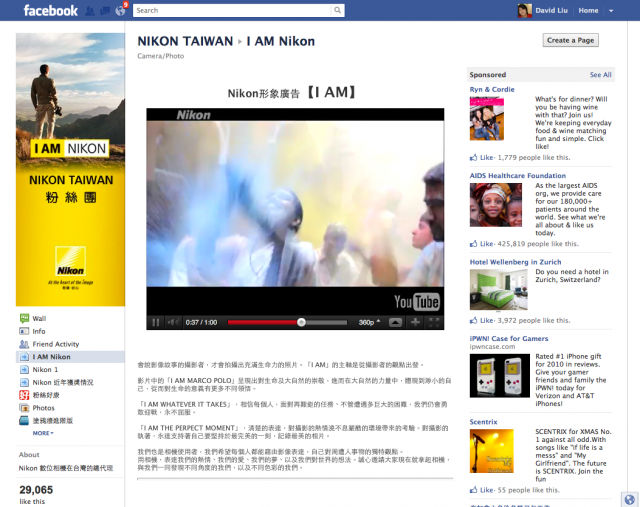The height and width of the screenshot is (507, 640).
Task: Open Photos in sidebar
Action: 43,408
